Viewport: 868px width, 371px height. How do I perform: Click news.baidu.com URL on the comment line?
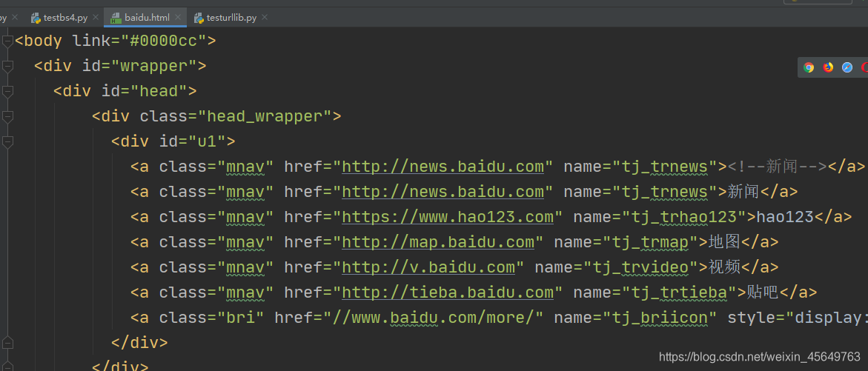(443, 167)
